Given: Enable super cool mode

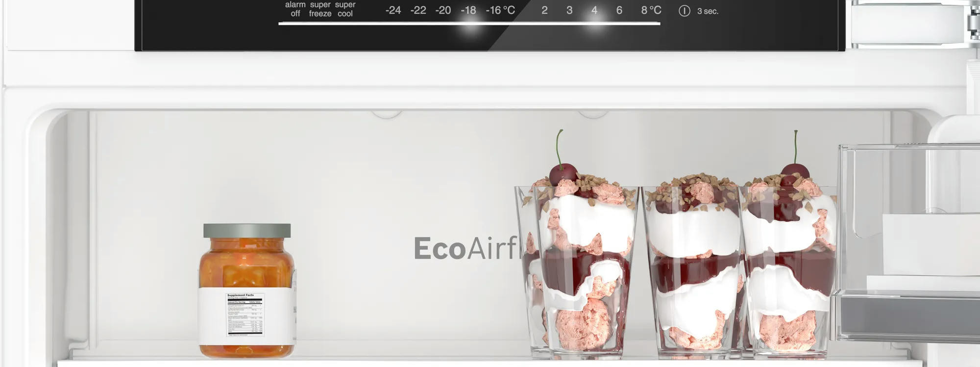Looking at the screenshot, I should (x=345, y=9).
